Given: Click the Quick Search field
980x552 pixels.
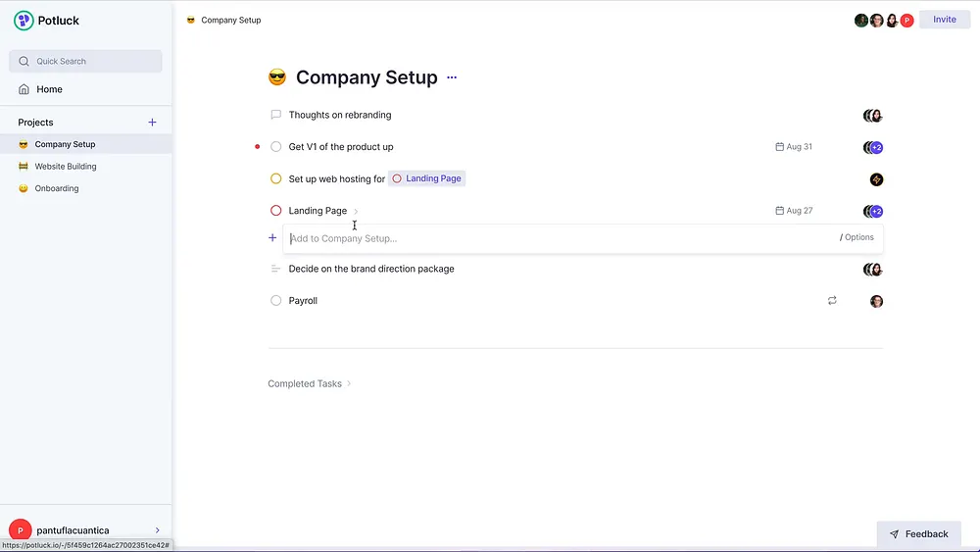Looking at the screenshot, I should coord(86,61).
